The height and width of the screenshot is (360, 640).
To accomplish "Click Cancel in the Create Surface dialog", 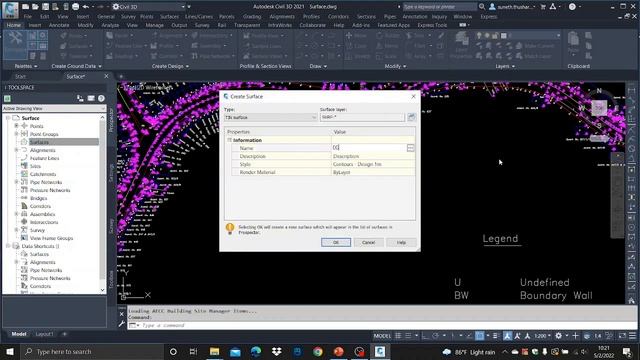I will 368,242.
